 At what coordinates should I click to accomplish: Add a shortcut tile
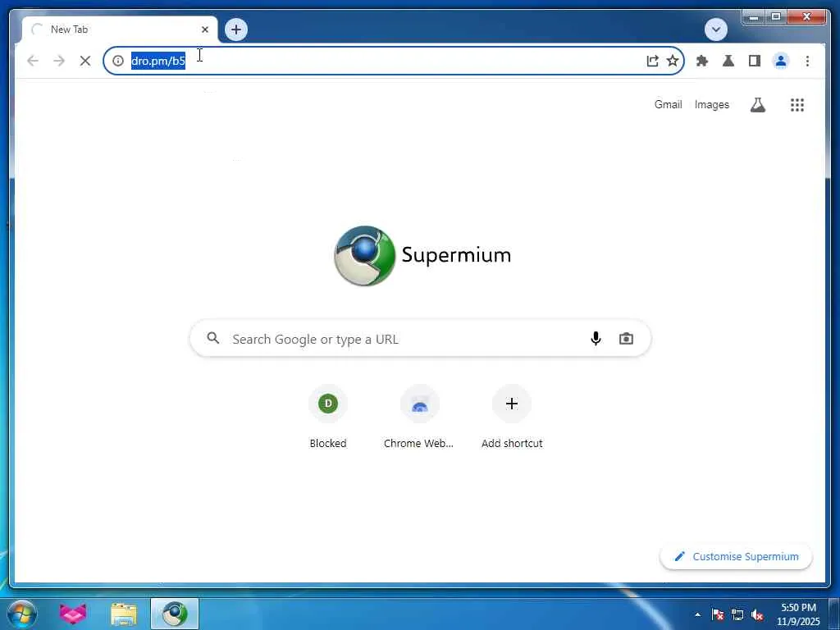click(512, 418)
